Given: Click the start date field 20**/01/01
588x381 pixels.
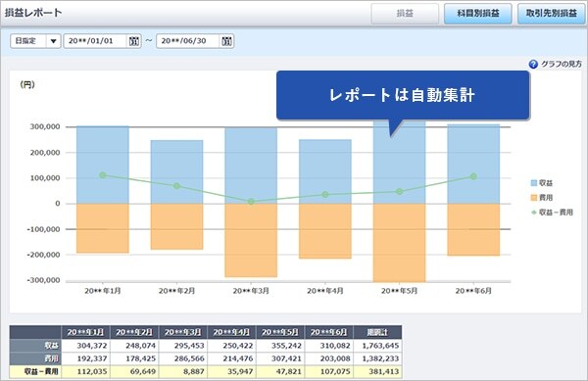Looking at the screenshot, I should tap(96, 41).
